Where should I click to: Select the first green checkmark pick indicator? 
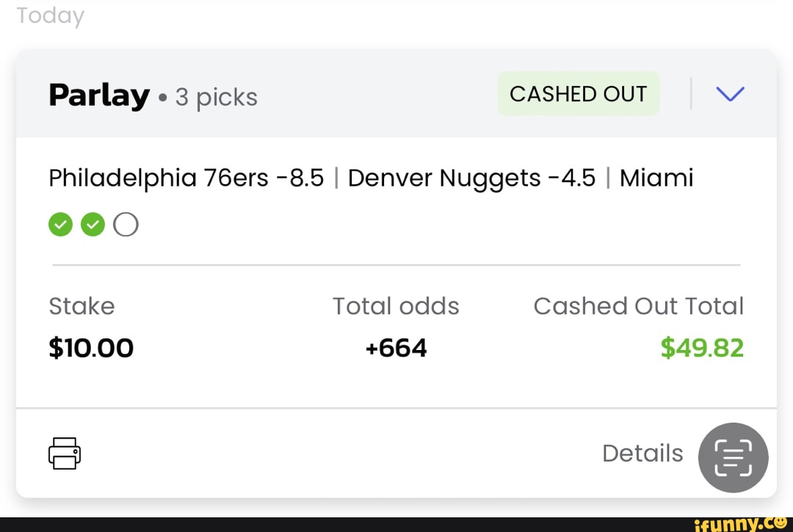(60, 225)
